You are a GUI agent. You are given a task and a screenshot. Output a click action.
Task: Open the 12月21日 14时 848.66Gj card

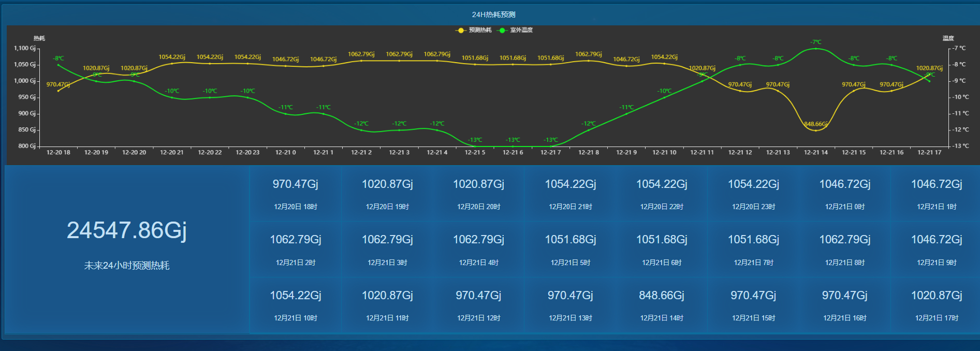[662, 305]
